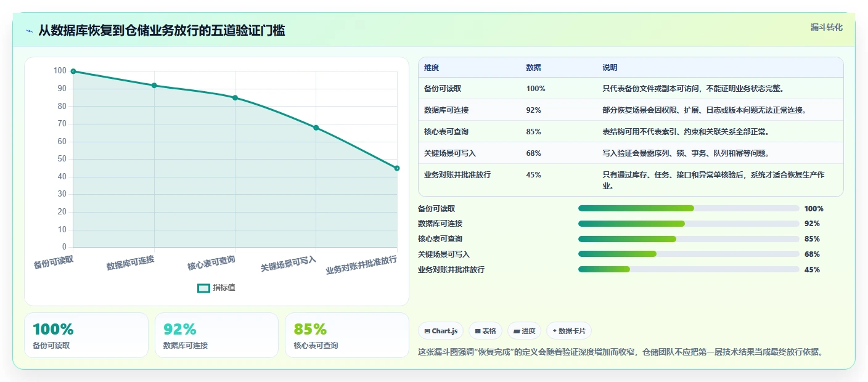Click the 数据库可连接 progress bar
Viewport: 868px width, 382px height.
[x=689, y=224]
